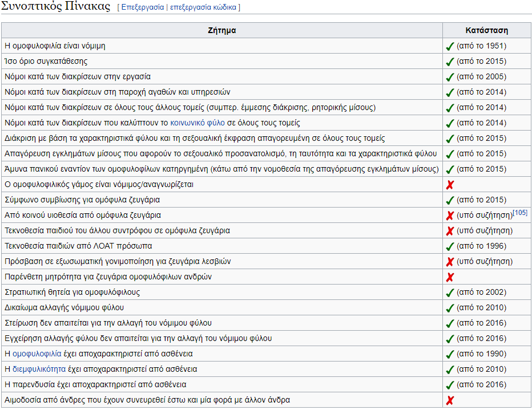
Task: Click the check icon for σεξουαλική έκφραση row
Action: point(450,139)
